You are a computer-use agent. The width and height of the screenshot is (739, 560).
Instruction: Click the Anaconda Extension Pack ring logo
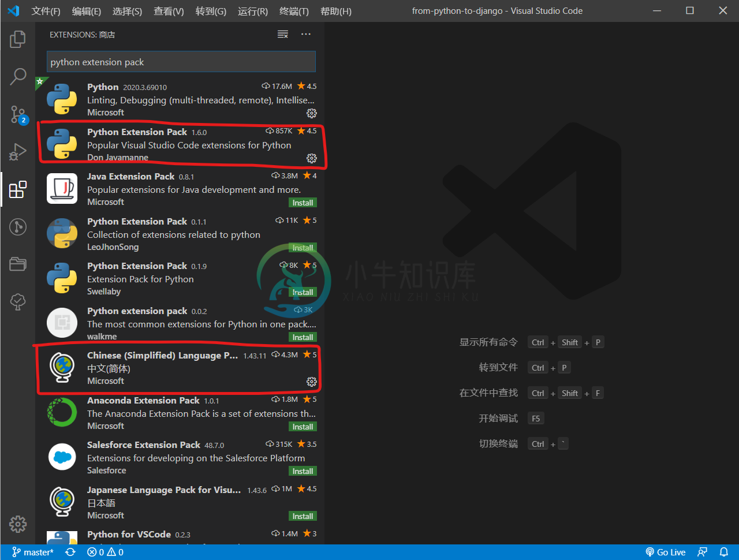62,412
